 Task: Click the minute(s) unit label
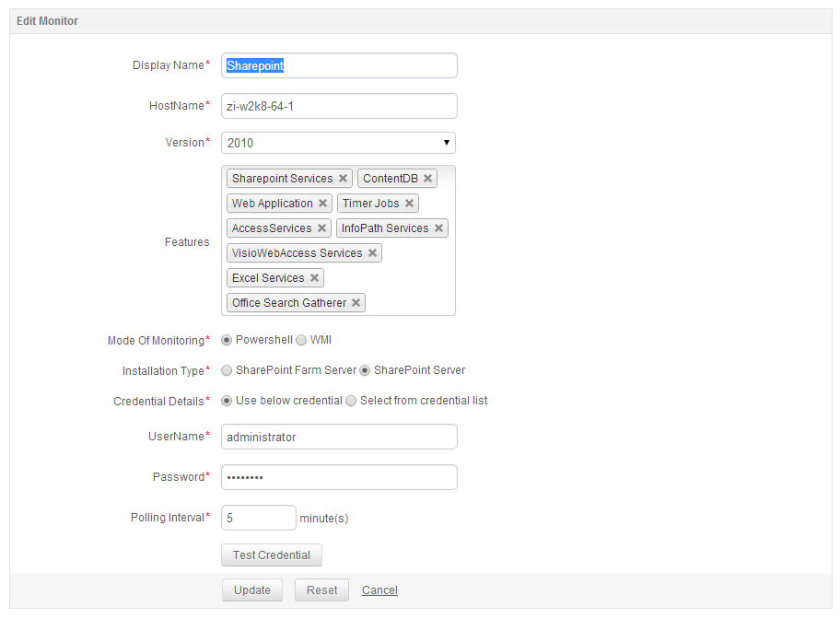(x=324, y=519)
